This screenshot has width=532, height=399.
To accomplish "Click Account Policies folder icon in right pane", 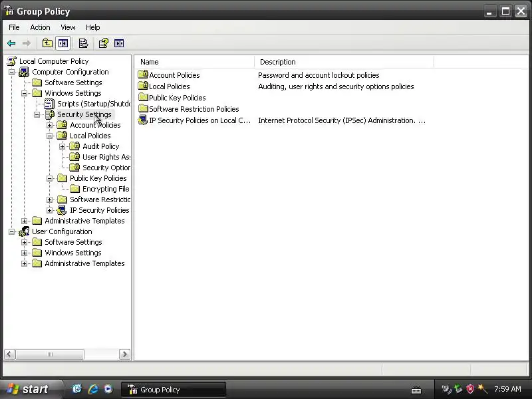I will [143, 74].
